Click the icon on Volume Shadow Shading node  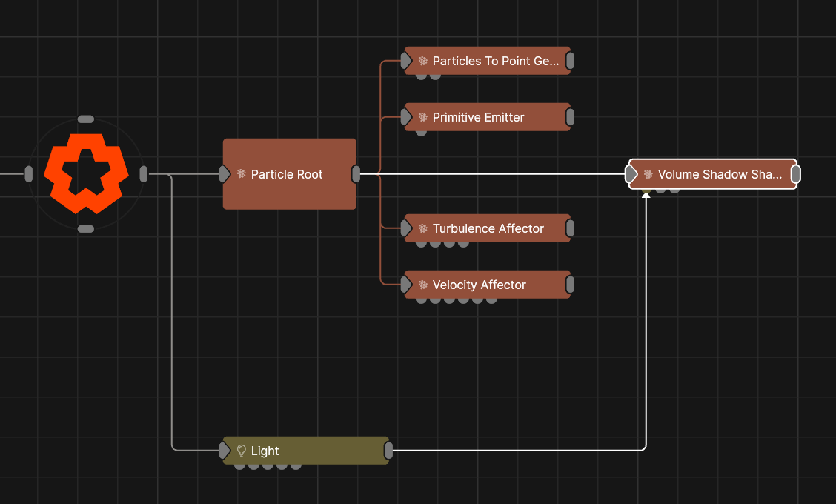(x=648, y=174)
